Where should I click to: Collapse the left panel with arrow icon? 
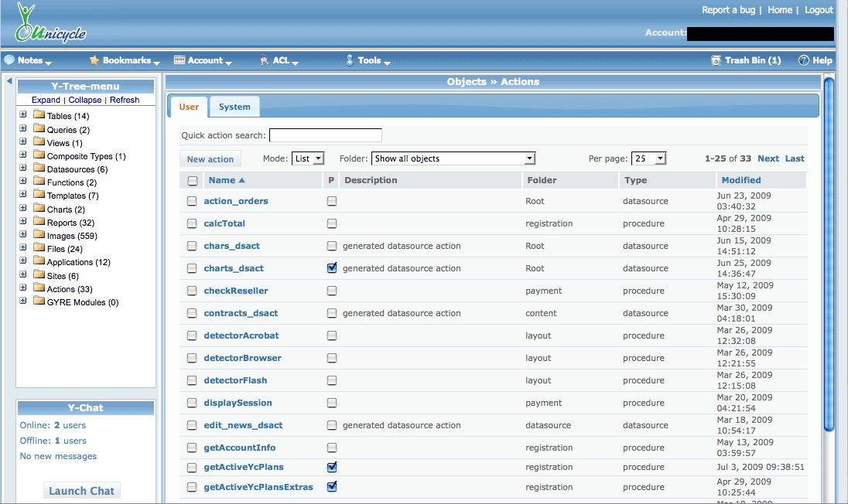[x=9, y=81]
